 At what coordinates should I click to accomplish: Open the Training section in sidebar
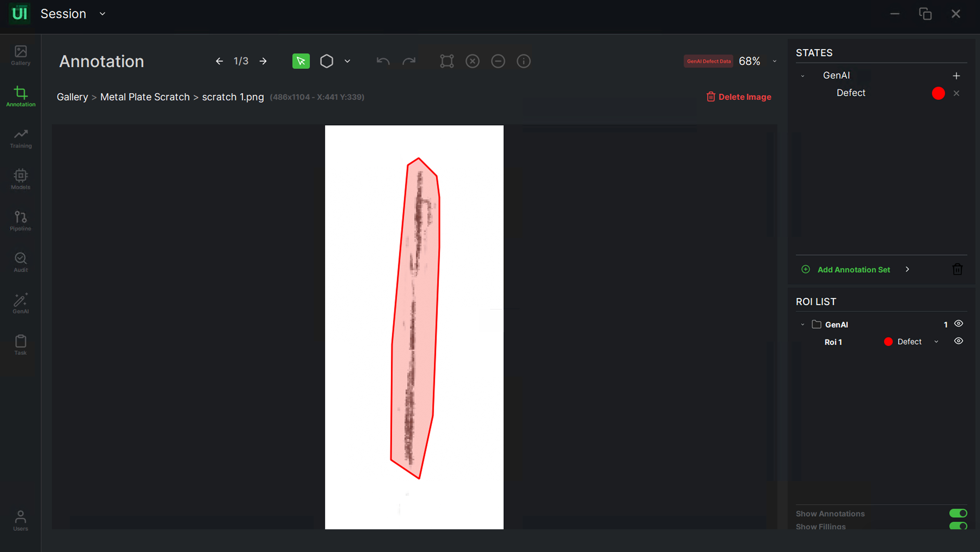pos(20,138)
